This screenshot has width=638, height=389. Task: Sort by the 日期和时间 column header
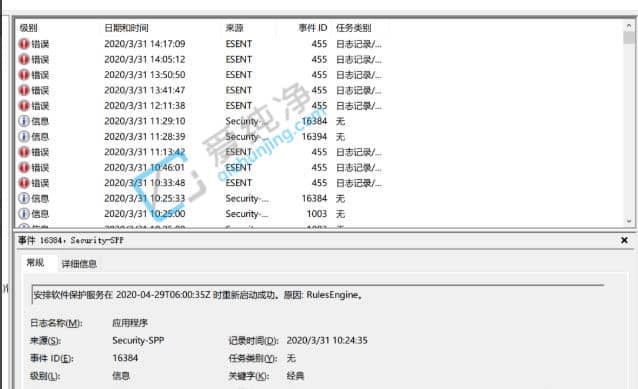[127, 28]
